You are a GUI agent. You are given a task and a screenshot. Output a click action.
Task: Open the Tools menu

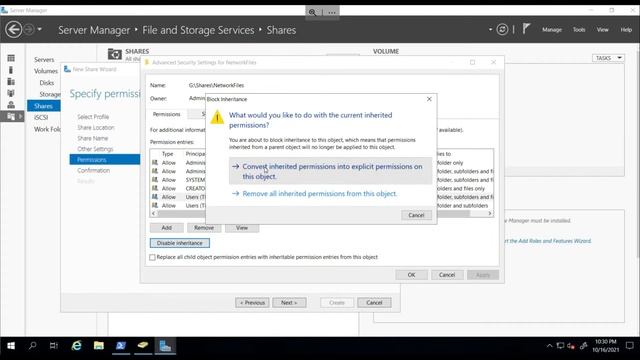(579, 29)
